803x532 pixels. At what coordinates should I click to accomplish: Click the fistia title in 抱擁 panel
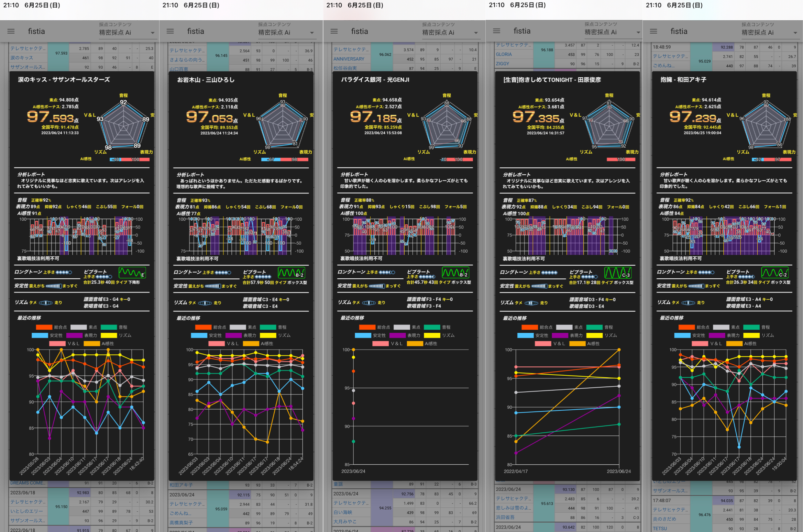click(x=679, y=31)
